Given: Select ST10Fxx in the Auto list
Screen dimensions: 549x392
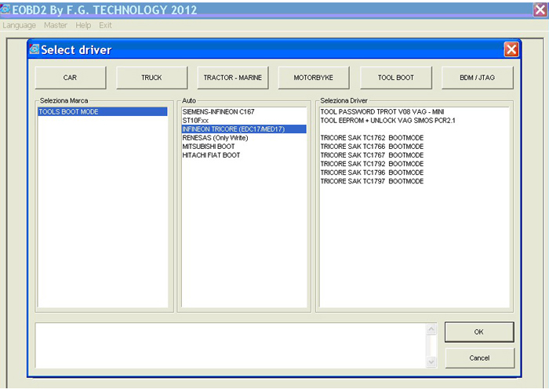Looking at the screenshot, I should pos(244,121).
